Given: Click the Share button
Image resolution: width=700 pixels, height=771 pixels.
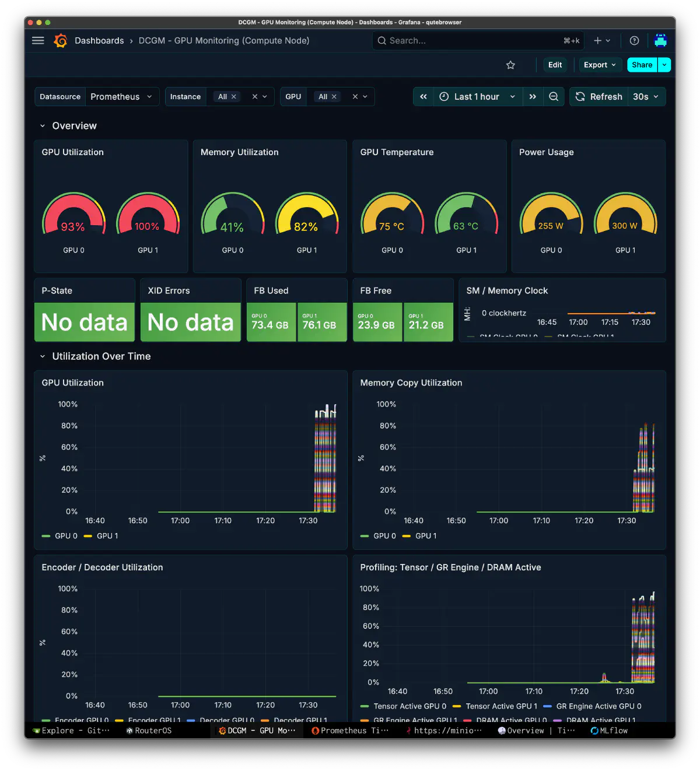Looking at the screenshot, I should point(642,65).
